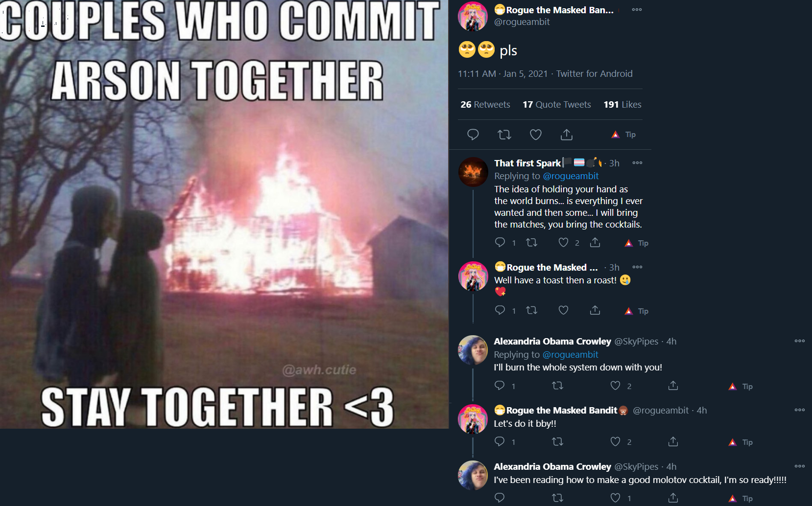Open the arson meme image
The image size is (812, 506).
(x=224, y=214)
